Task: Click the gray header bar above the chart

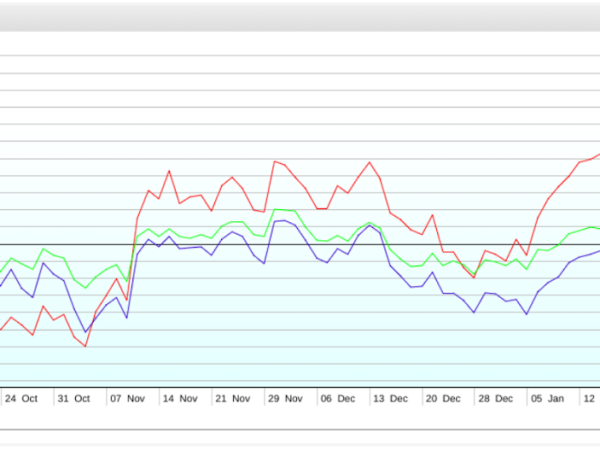Action: [x=300, y=16]
